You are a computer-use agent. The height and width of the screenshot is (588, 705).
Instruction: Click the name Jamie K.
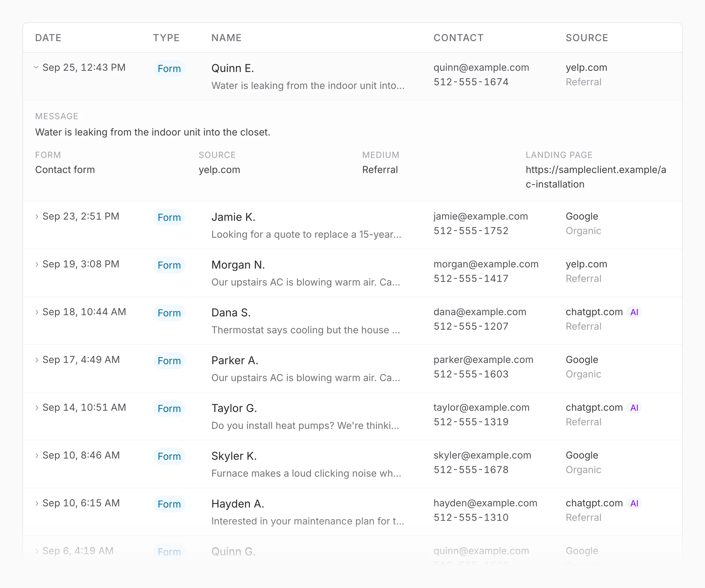point(233,217)
